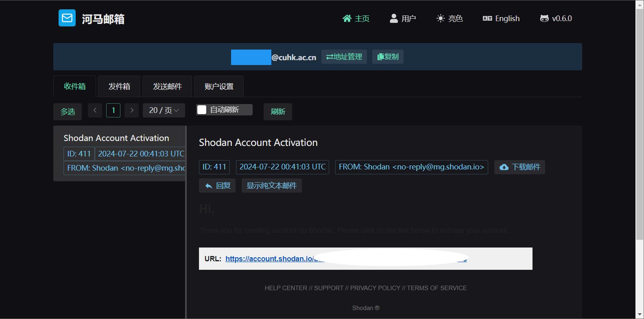Copy email address with 复制 button
Image resolution: width=644 pixels, height=319 pixels.
[x=388, y=57]
